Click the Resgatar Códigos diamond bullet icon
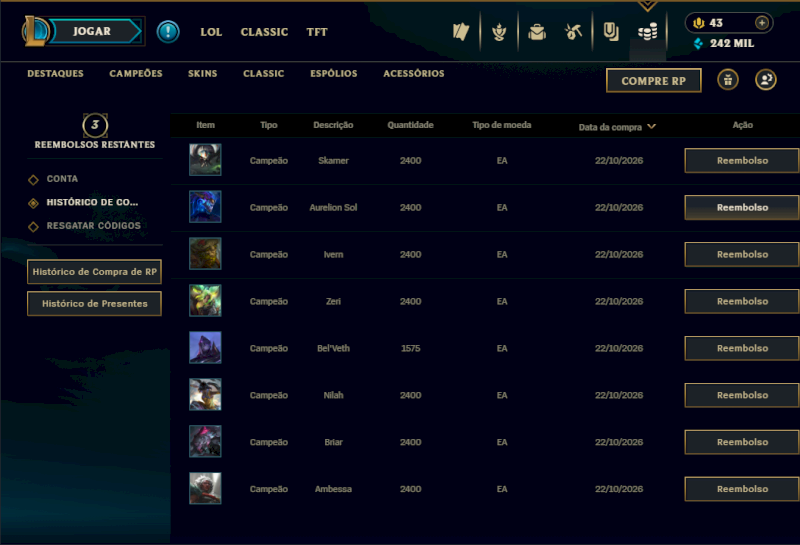This screenshot has height=545, width=800. (33, 227)
